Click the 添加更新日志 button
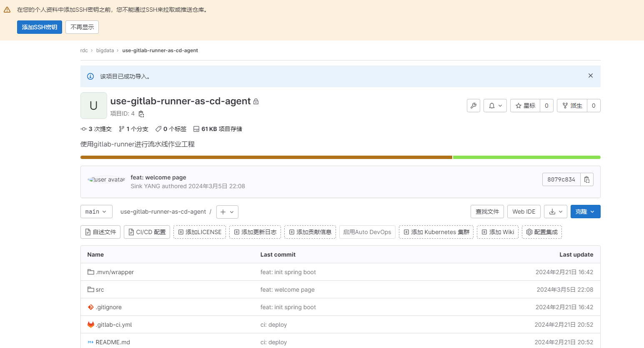Screen dimensions: 644x348 point(255,232)
